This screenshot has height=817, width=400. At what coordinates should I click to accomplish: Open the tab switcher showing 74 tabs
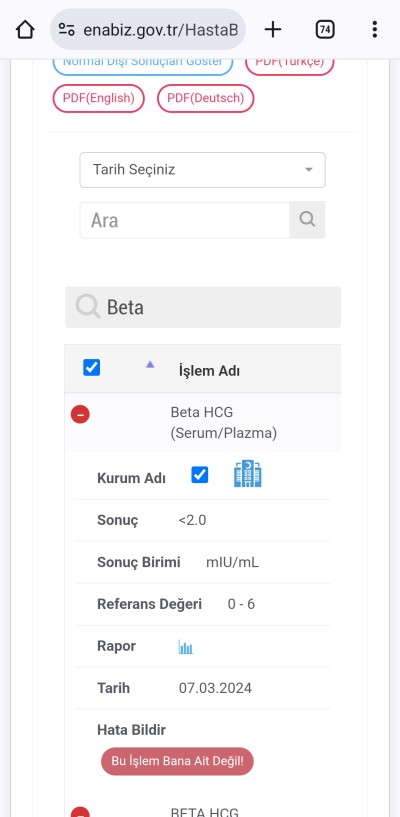click(325, 30)
